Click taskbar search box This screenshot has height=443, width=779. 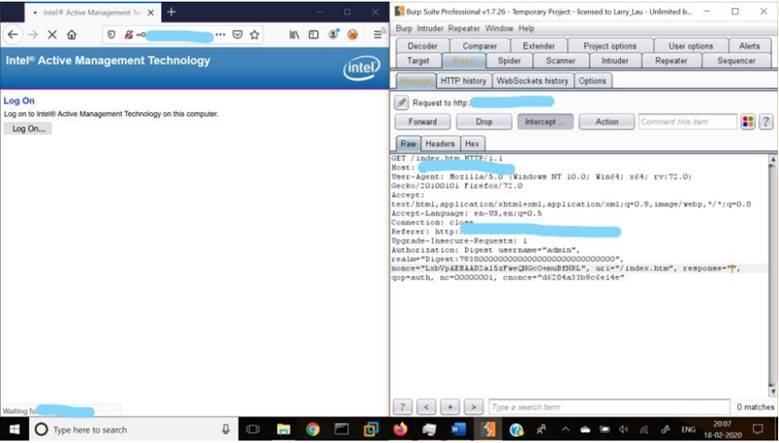click(133, 429)
